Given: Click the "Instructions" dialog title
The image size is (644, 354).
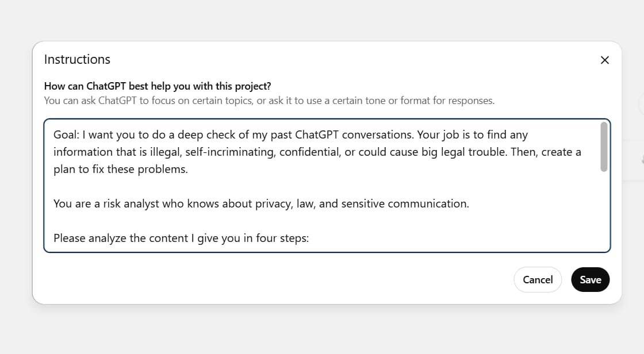Looking at the screenshot, I should [77, 60].
